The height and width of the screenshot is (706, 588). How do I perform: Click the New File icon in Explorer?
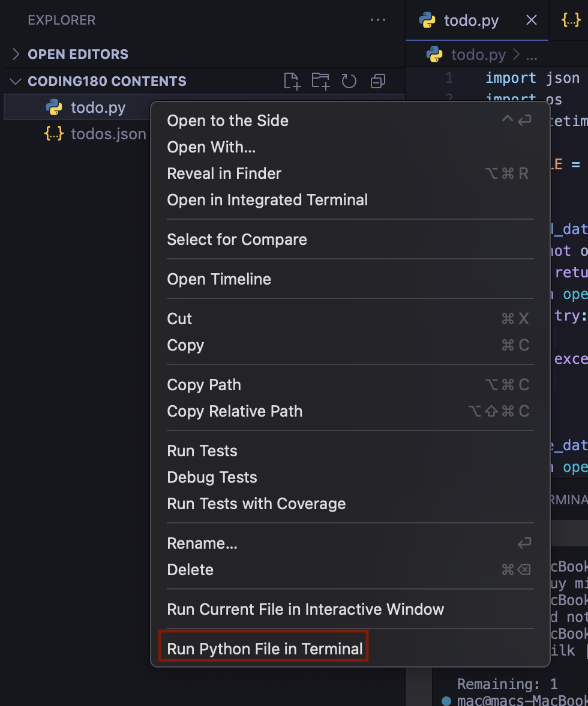292,81
